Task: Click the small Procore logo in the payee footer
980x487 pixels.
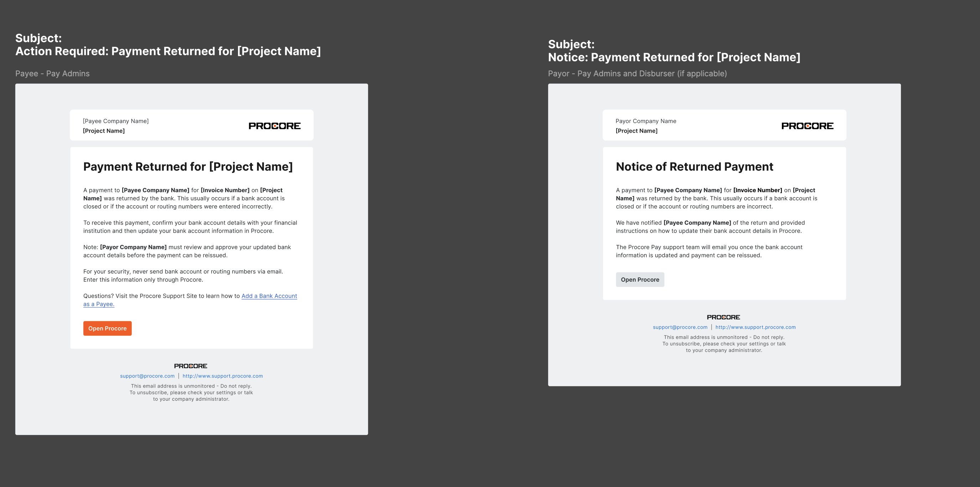Action: click(191, 366)
